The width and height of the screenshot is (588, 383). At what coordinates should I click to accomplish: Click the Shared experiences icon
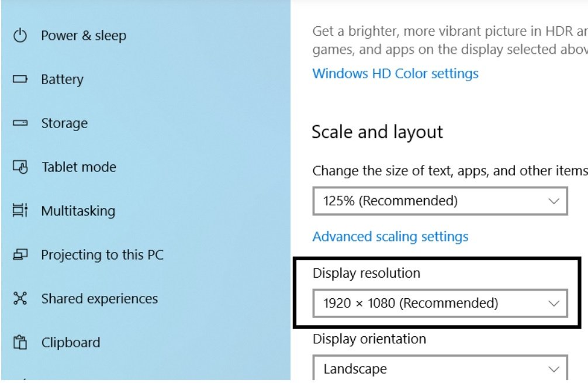pos(20,299)
